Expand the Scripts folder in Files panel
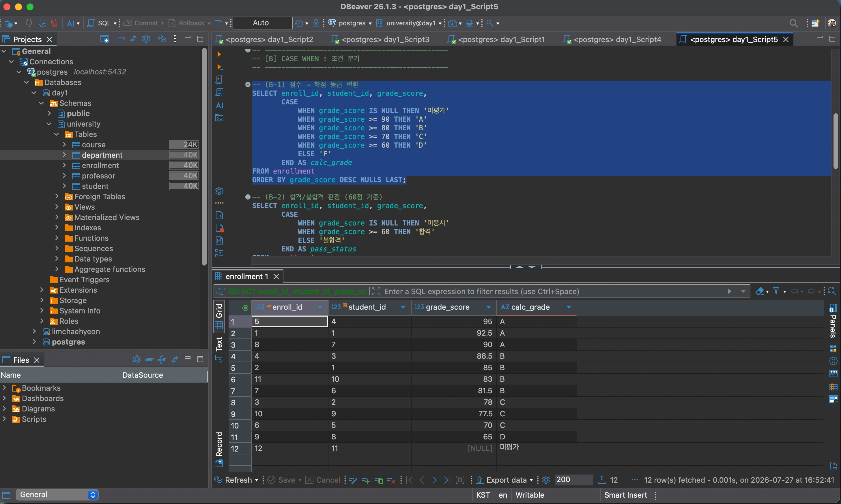 4,419
